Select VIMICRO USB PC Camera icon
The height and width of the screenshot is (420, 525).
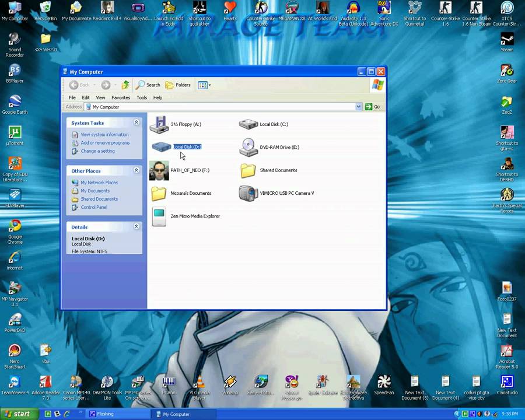pyautogui.click(x=248, y=193)
